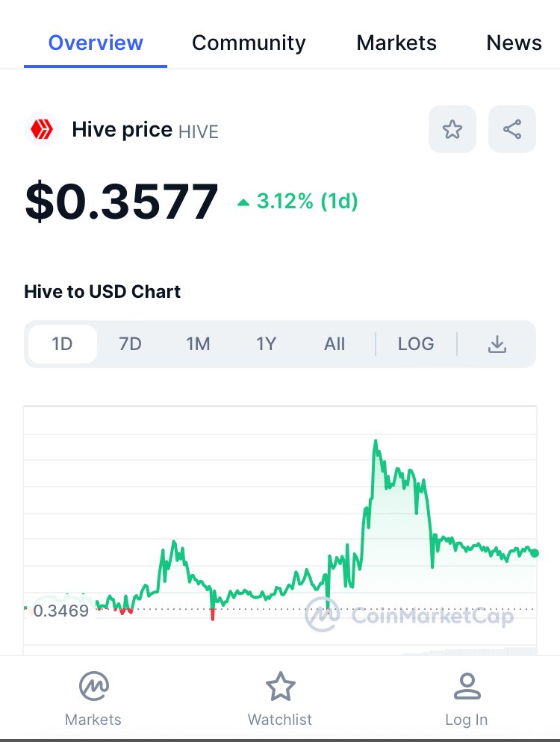Screen dimensions: 560x742
Task: Show the All time chart range
Action: pos(335,344)
